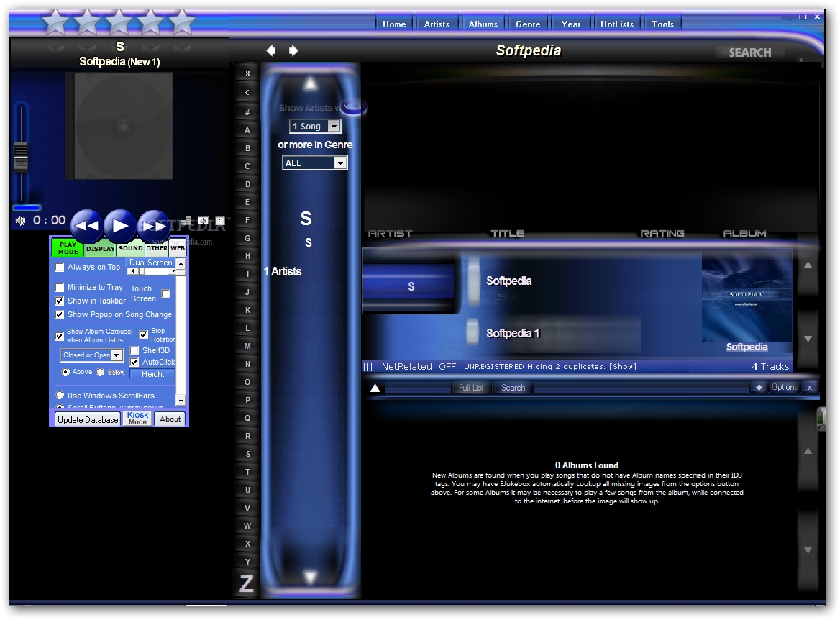Click white triangle collapse album panel
Screen dimensions: 840x620
[375, 388]
